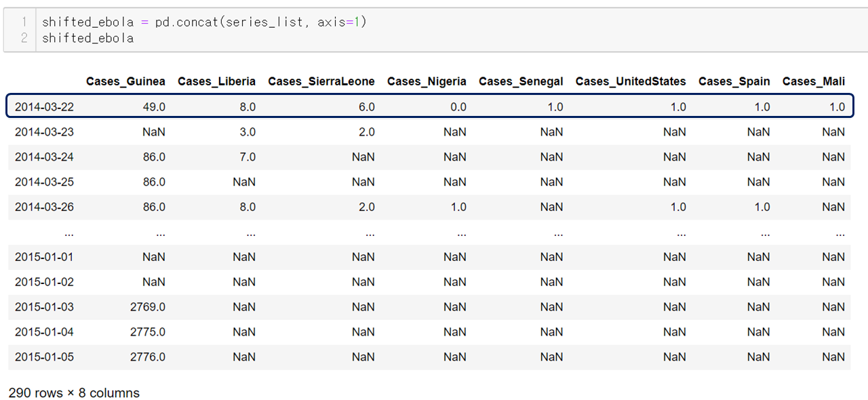Click the Nigeria value 0.0 on 2014-03-22
The image size is (868, 400).
(458, 107)
